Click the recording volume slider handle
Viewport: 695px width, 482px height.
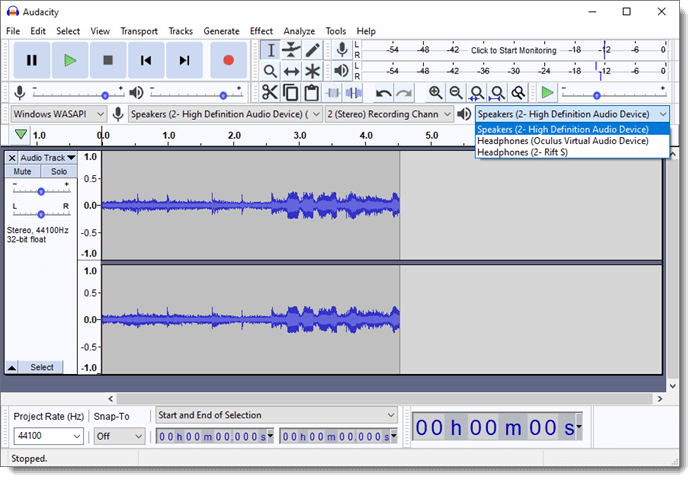105,95
